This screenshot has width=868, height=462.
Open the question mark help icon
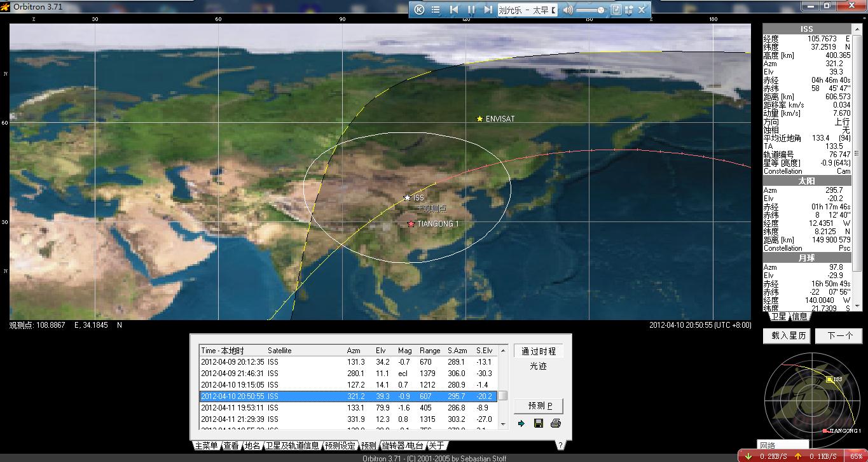[x=560, y=445]
